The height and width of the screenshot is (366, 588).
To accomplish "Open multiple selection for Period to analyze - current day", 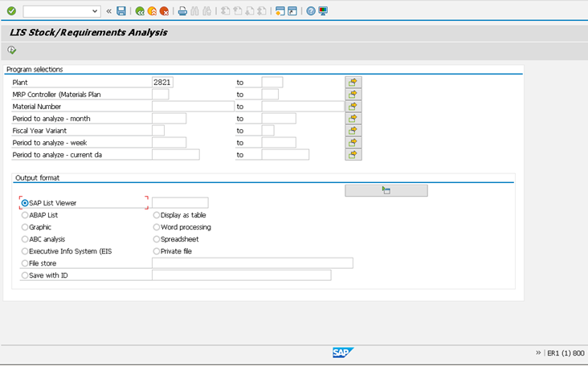I will (x=353, y=154).
